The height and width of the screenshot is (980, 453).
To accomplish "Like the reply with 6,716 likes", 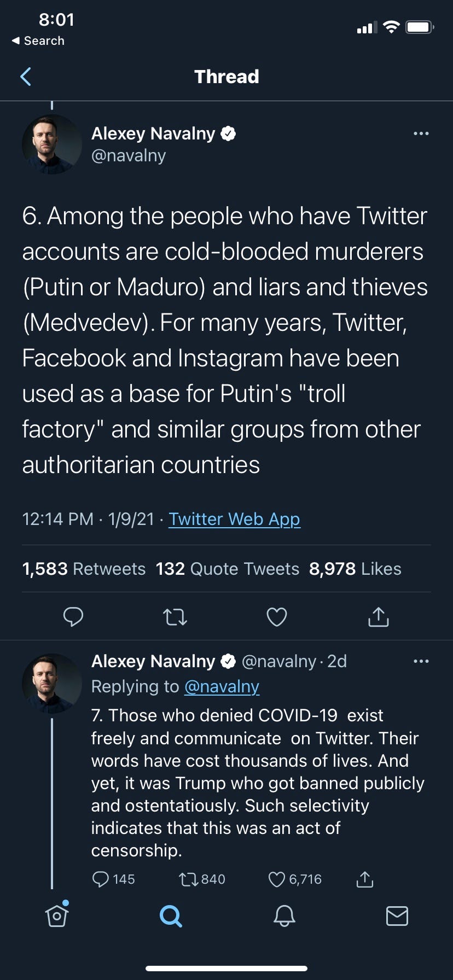I will pos(277,879).
